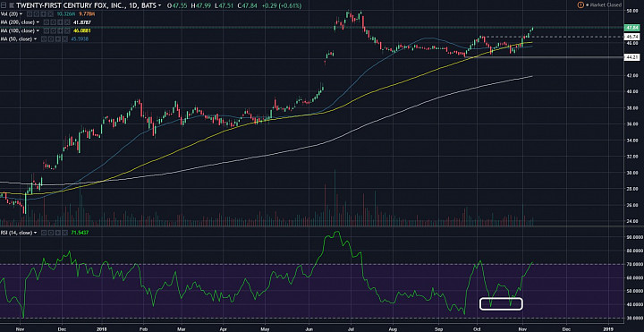Click the Mar label on time axis
This screenshot has width=644, height=332.
182,329
